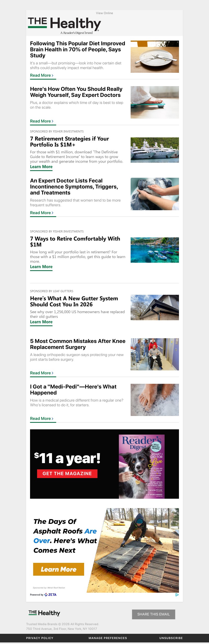Click Learn More for 7 Retirement Strategies

pos(41,167)
